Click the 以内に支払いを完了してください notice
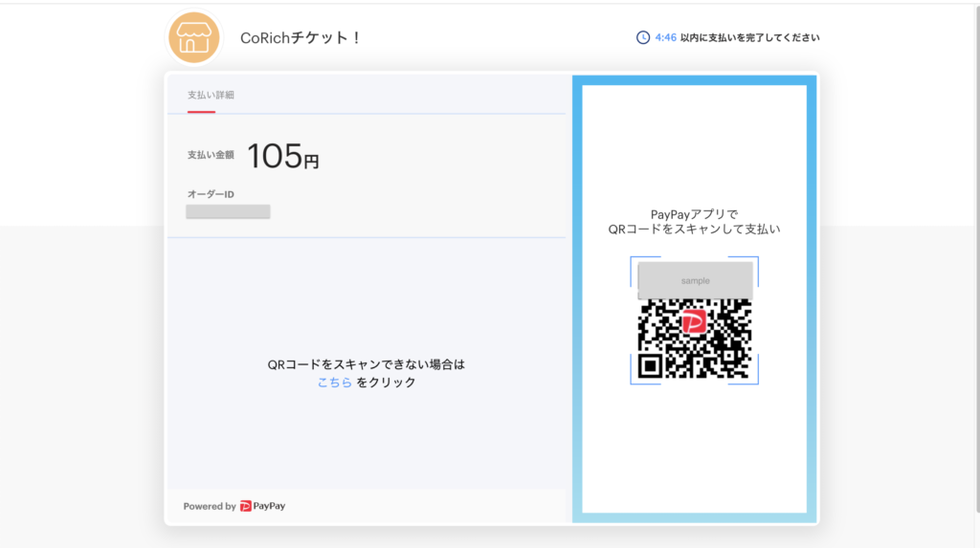The height and width of the screenshot is (548, 980). pyautogui.click(x=750, y=38)
